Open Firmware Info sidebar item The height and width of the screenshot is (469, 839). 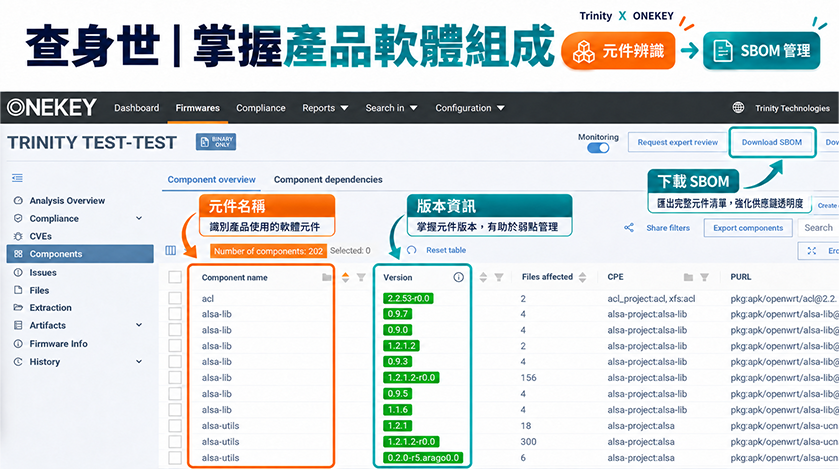(58, 343)
